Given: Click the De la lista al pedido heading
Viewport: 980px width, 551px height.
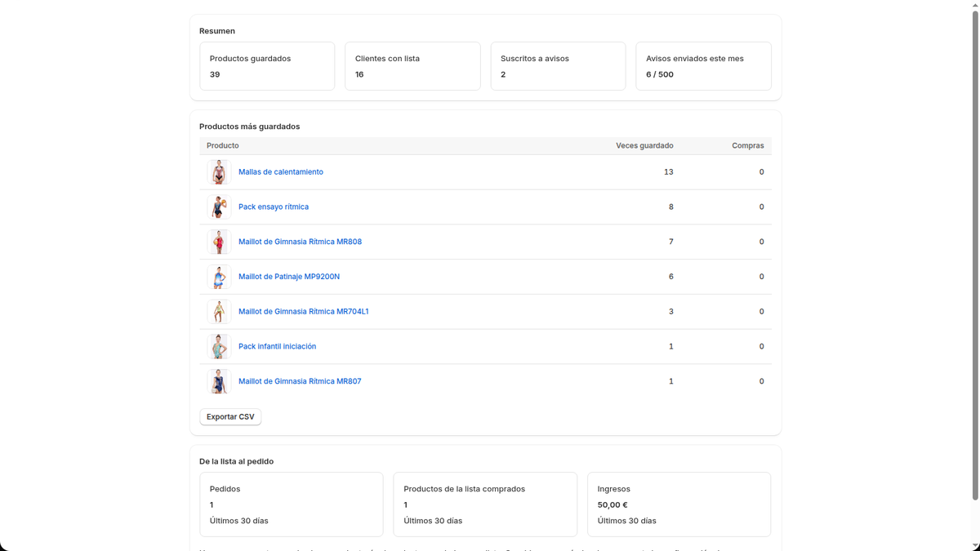Looking at the screenshot, I should [237, 461].
